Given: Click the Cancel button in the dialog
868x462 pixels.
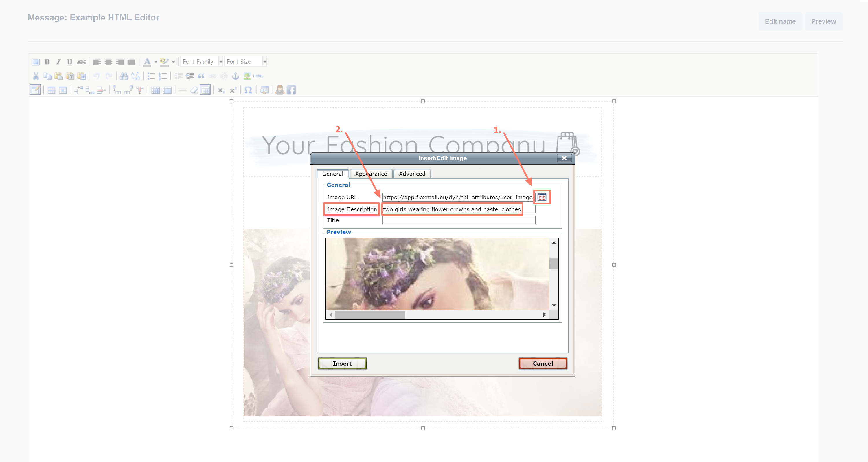Looking at the screenshot, I should (542, 363).
